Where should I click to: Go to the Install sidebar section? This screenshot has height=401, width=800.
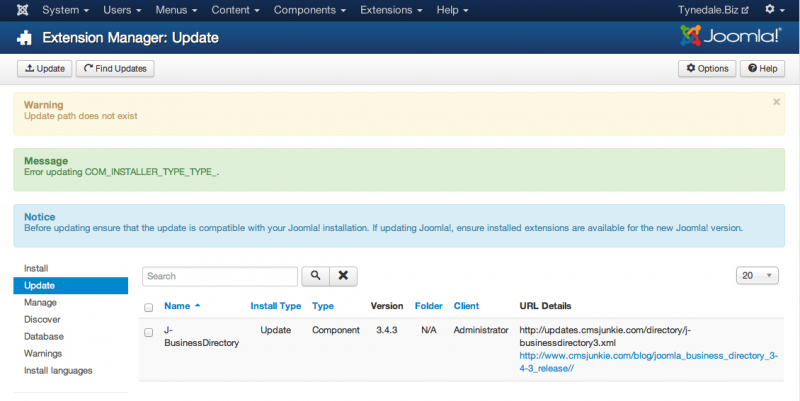tap(36, 268)
